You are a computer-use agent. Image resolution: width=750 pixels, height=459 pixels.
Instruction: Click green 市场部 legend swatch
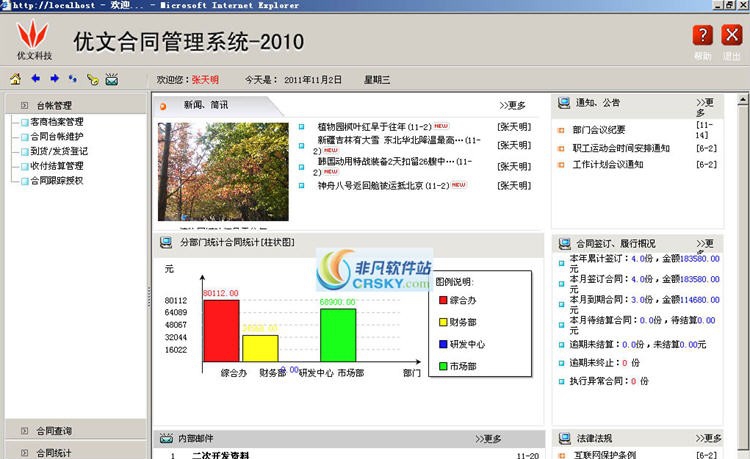[x=443, y=366]
